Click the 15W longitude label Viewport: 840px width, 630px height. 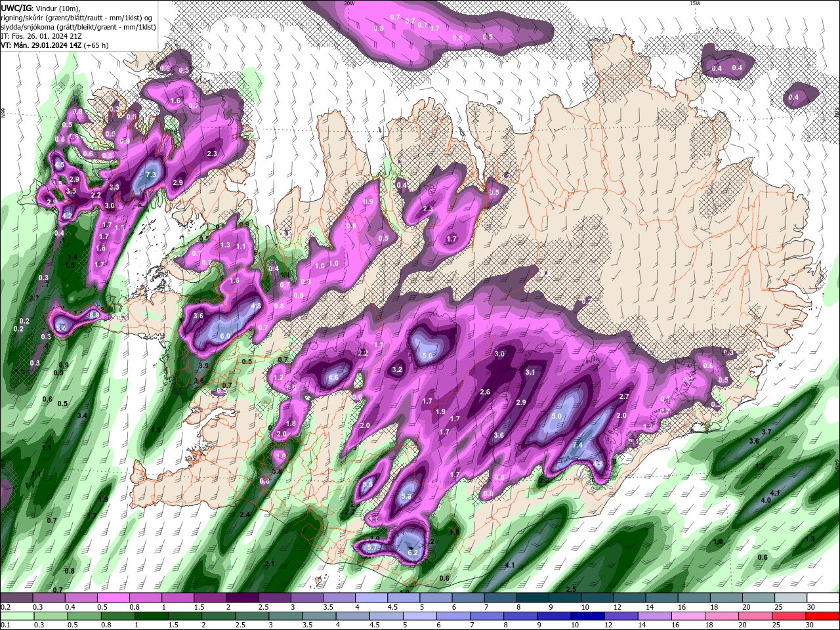point(695,3)
